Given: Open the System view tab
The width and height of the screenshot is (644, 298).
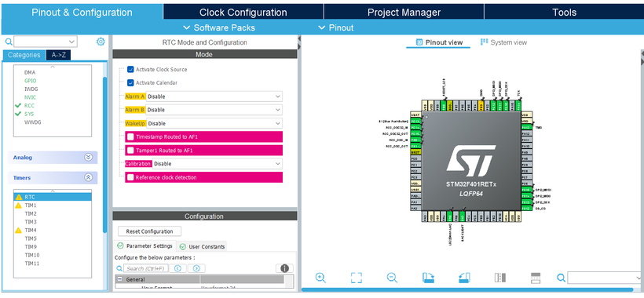Looking at the screenshot, I should click(503, 42).
